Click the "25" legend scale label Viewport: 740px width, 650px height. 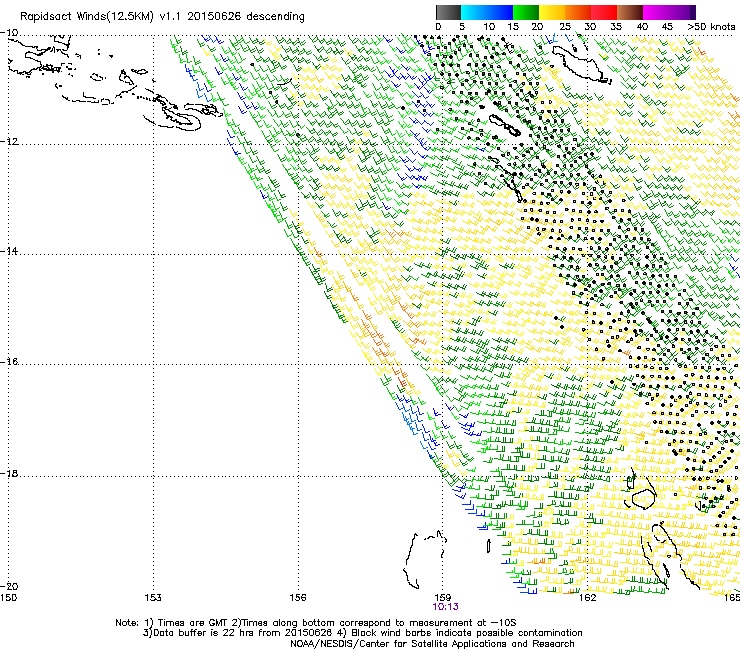coord(565,27)
